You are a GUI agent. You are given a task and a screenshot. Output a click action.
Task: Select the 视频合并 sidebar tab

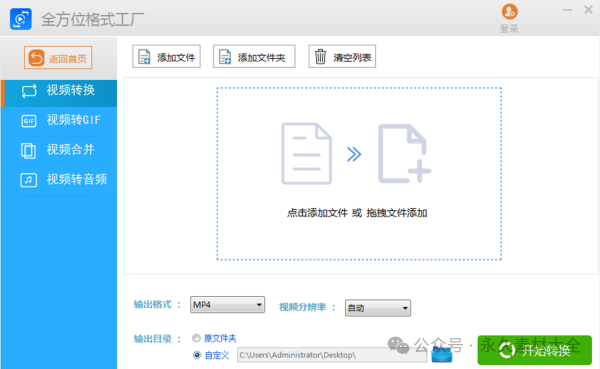59,150
